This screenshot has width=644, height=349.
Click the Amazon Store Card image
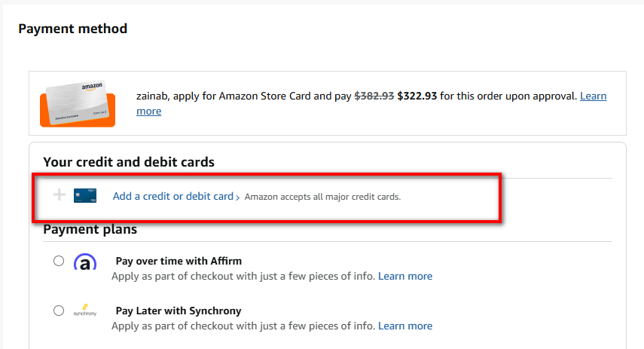click(x=78, y=104)
